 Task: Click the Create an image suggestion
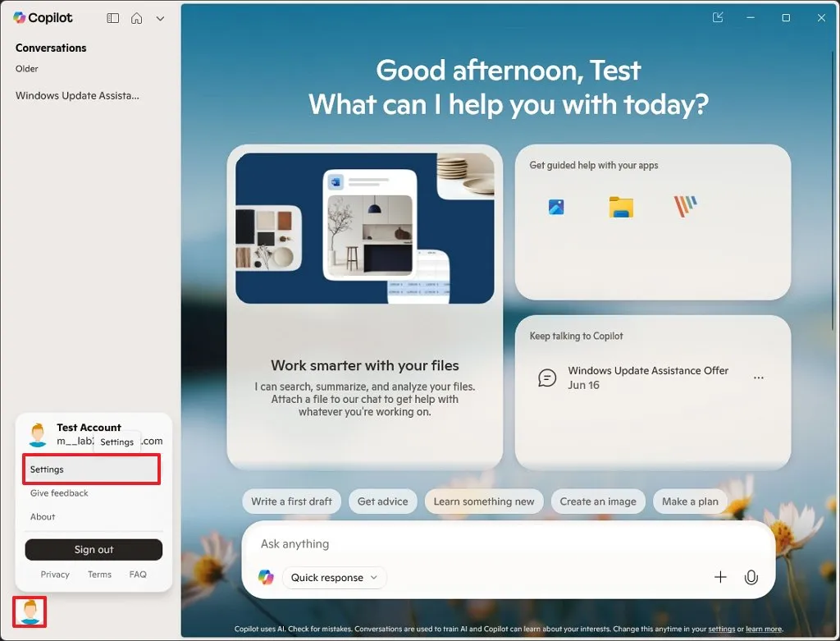pyautogui.click(x=598, y=501)
